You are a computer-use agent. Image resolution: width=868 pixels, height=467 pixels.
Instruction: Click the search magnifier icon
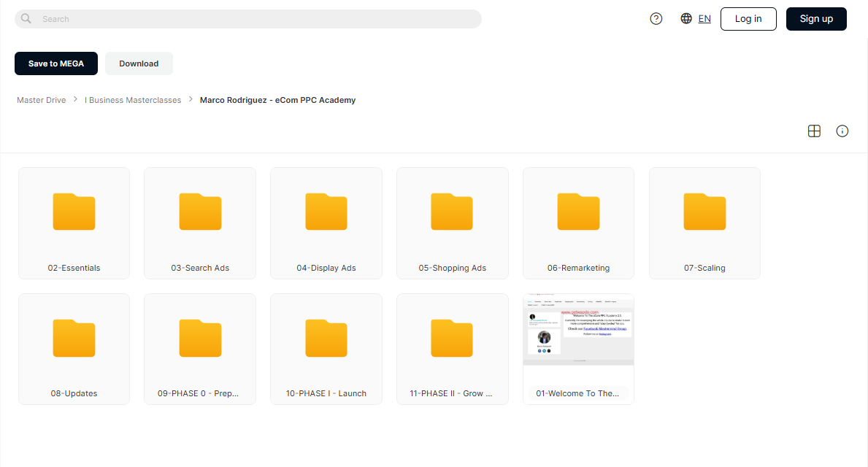point(26,19)
